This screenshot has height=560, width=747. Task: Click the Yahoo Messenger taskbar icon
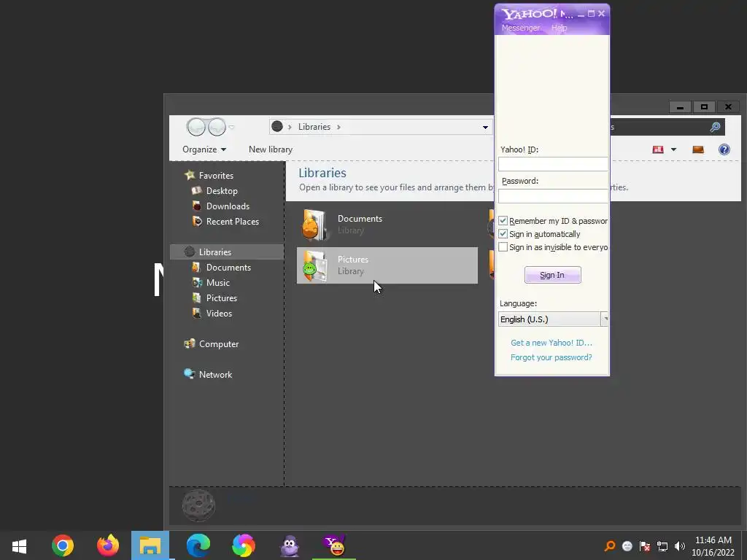[334, 545]
